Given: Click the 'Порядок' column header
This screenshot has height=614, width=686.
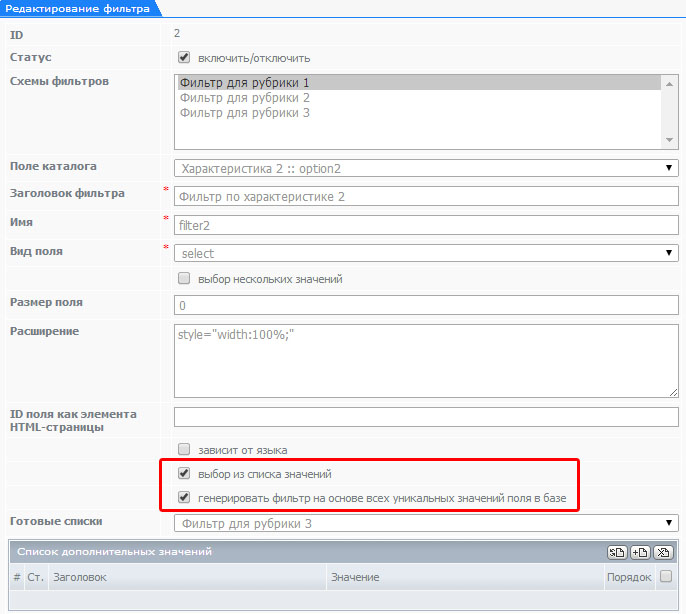Looking at the screenshot, I should point(629,577).
